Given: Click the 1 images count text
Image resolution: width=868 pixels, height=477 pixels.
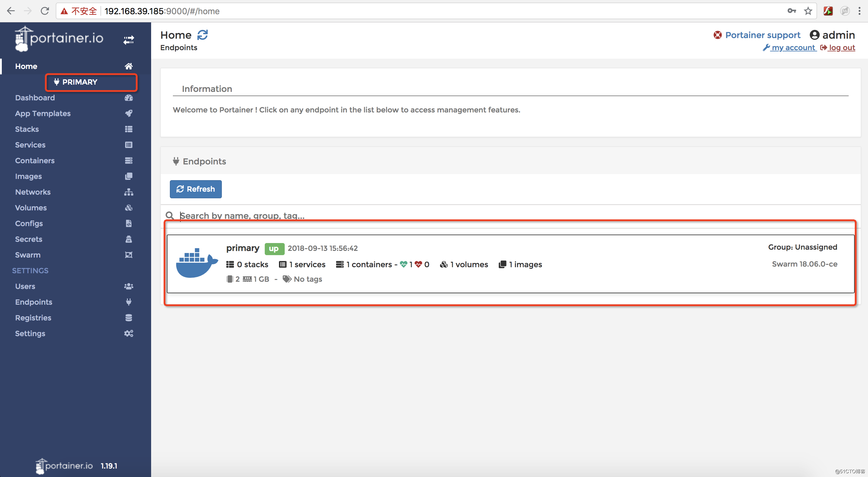Looking at the screenshot, I should 525,264.
